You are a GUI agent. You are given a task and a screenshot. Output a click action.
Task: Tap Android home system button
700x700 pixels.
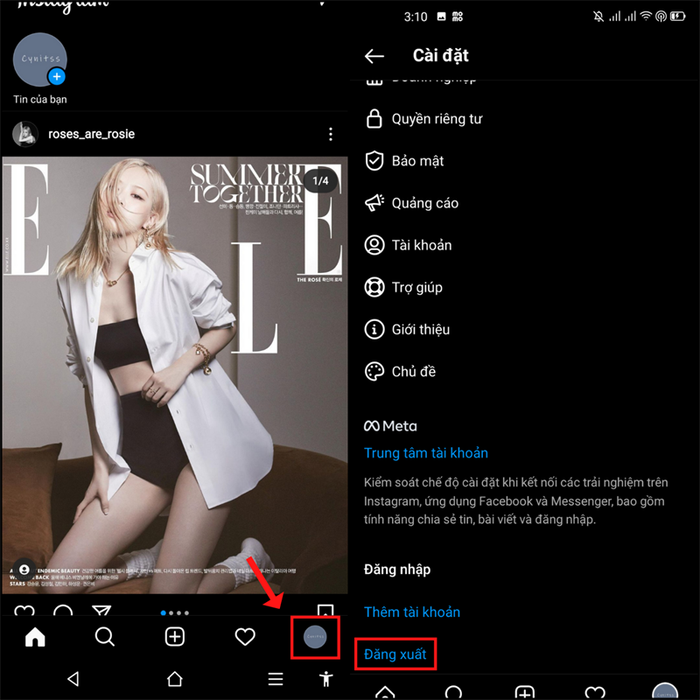(x=175, y=679)
